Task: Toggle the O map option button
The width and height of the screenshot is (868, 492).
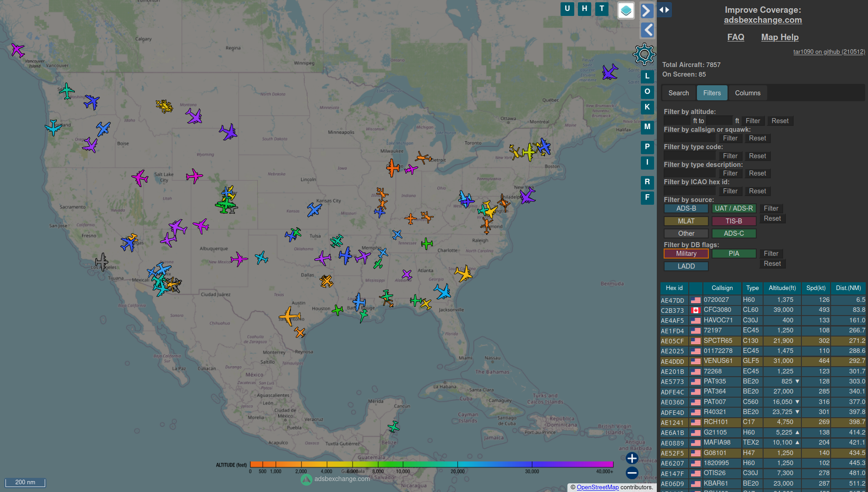Action: click(x=647, y=92)
